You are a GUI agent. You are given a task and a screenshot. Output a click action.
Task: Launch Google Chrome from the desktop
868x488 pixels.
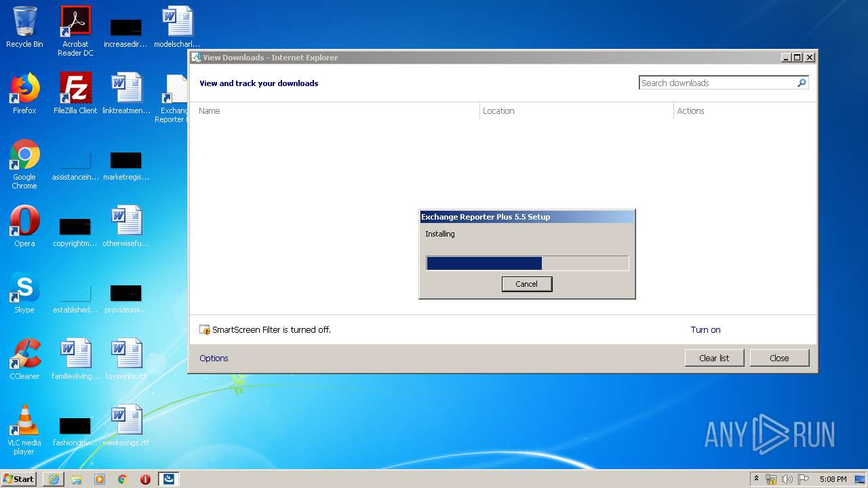click(x=24, y=164)
